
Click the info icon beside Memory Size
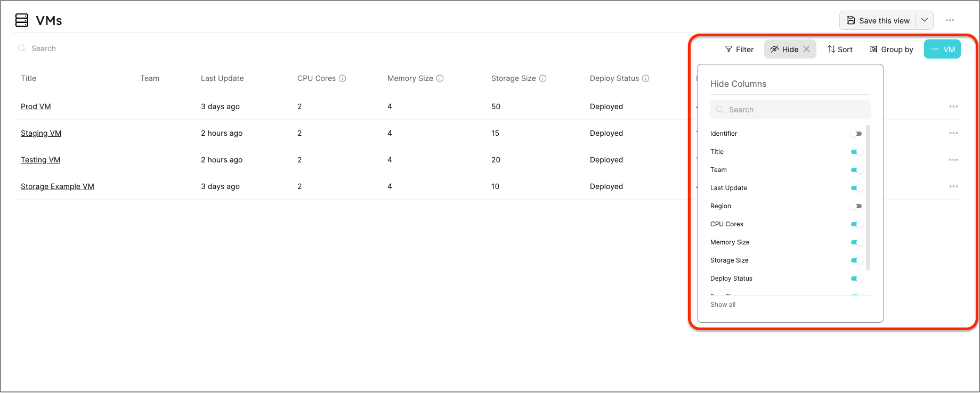click(440, 78)
